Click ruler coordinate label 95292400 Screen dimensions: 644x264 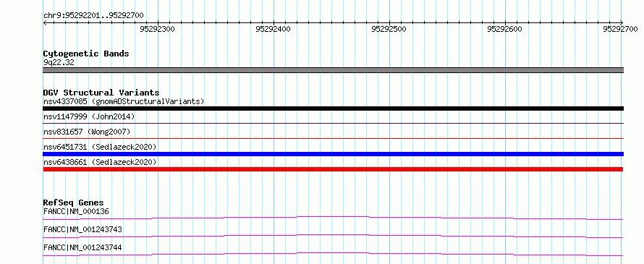tap(273, 29)
